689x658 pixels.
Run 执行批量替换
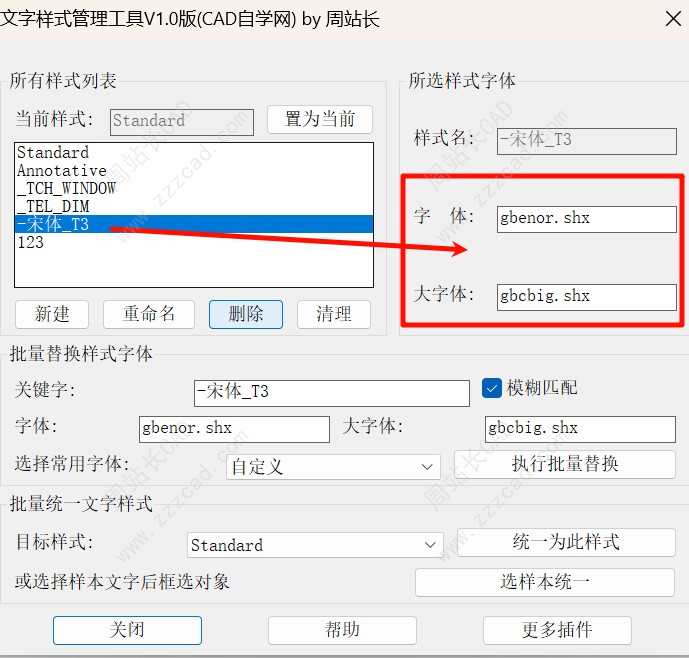[565, 464]
